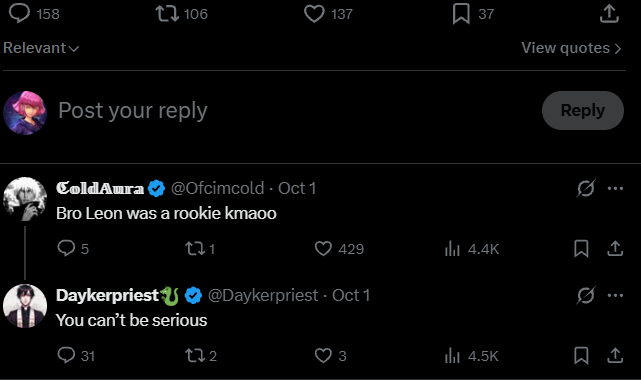Open the Relevant sort dropdown
Screen dimensions: 641x380
[41, 48]
